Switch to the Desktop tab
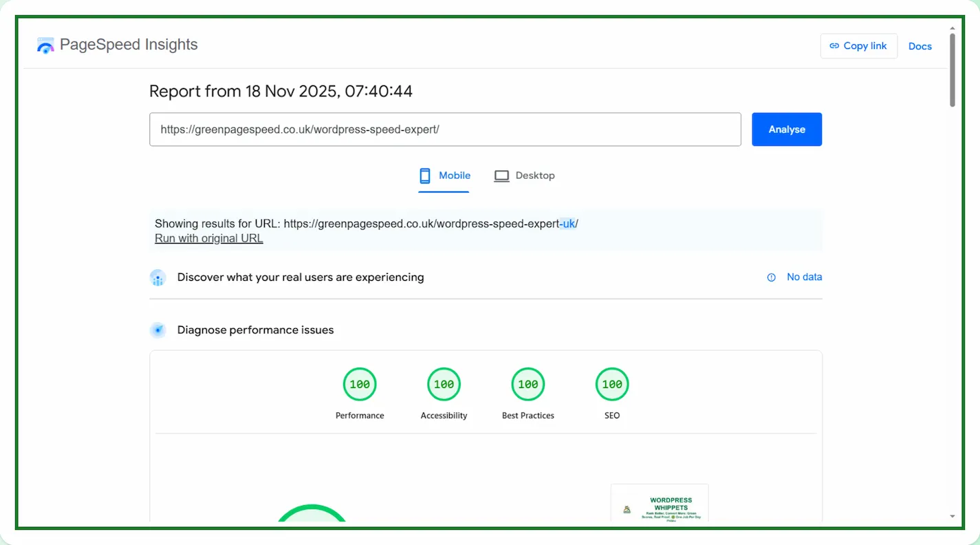The image size is (980, 545). click(525, 175)
